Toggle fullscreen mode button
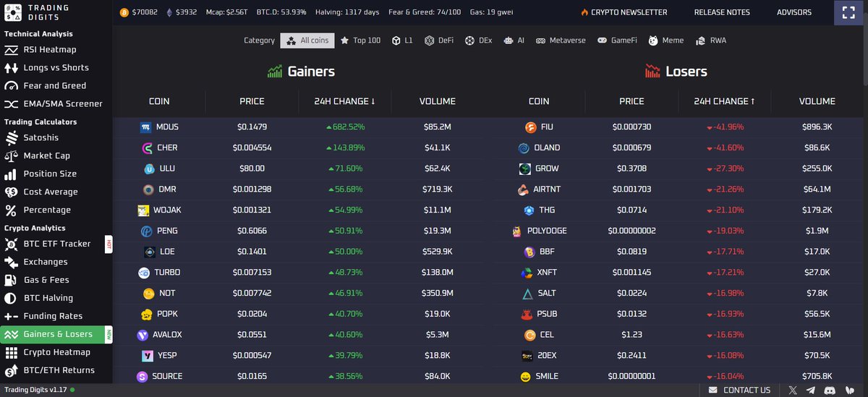The width and height of the screenshot is (868, 397). pos(848,12)
